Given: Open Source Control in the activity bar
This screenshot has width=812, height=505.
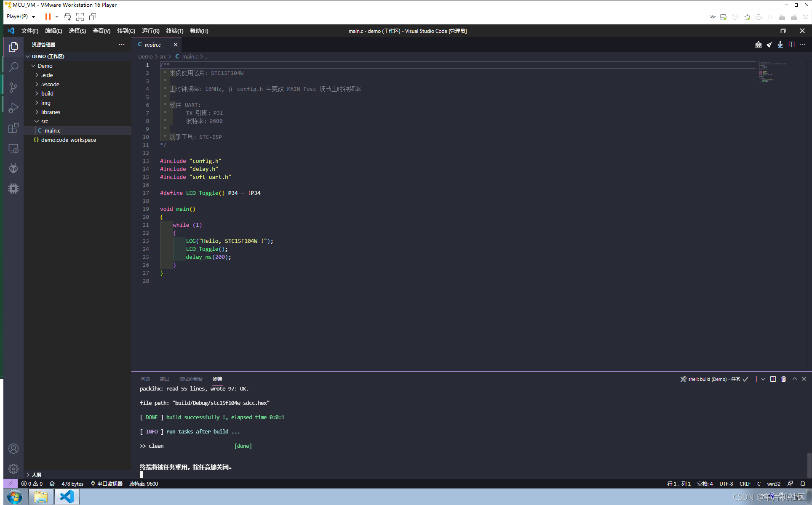Looking at the screenshot, I should click(x=13, y=87).
